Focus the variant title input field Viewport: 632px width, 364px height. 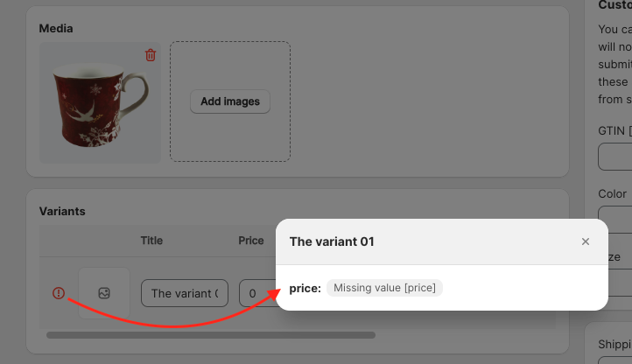pos(185,293)
